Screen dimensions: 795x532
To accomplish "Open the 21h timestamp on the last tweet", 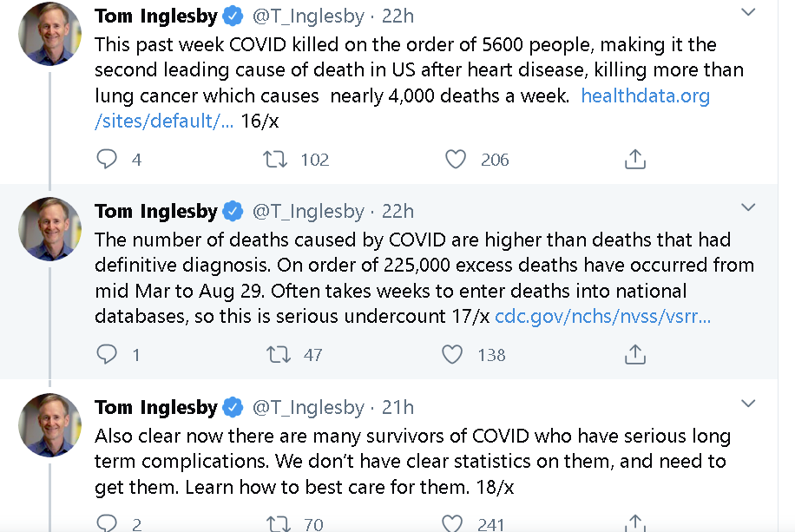I will 398,407.
